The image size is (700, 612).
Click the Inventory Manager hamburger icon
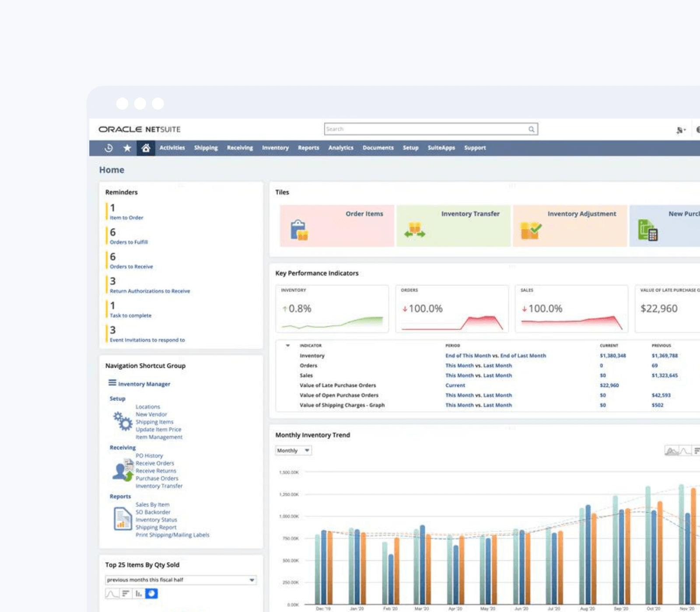point(112,383)
